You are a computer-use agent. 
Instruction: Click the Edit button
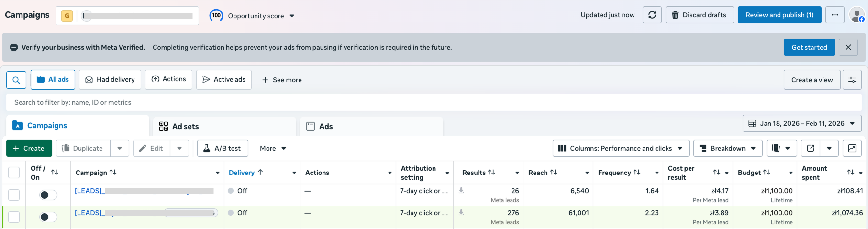tap(151, 148)
